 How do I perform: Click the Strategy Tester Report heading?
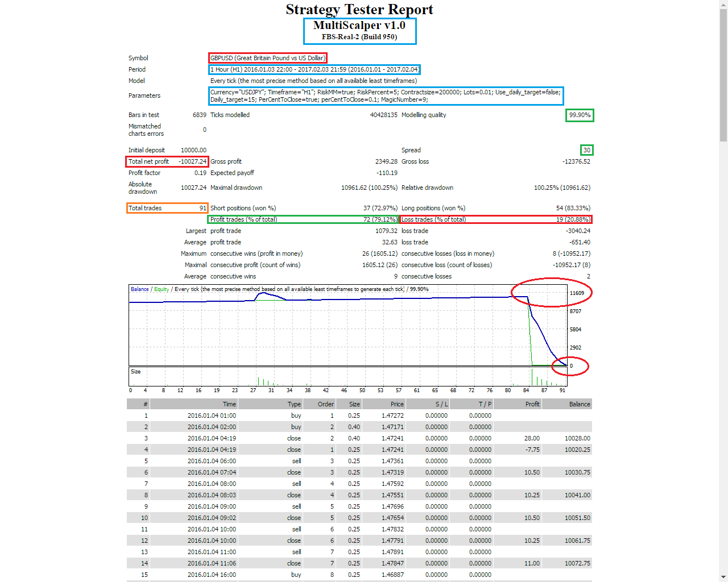coord(359,10)
